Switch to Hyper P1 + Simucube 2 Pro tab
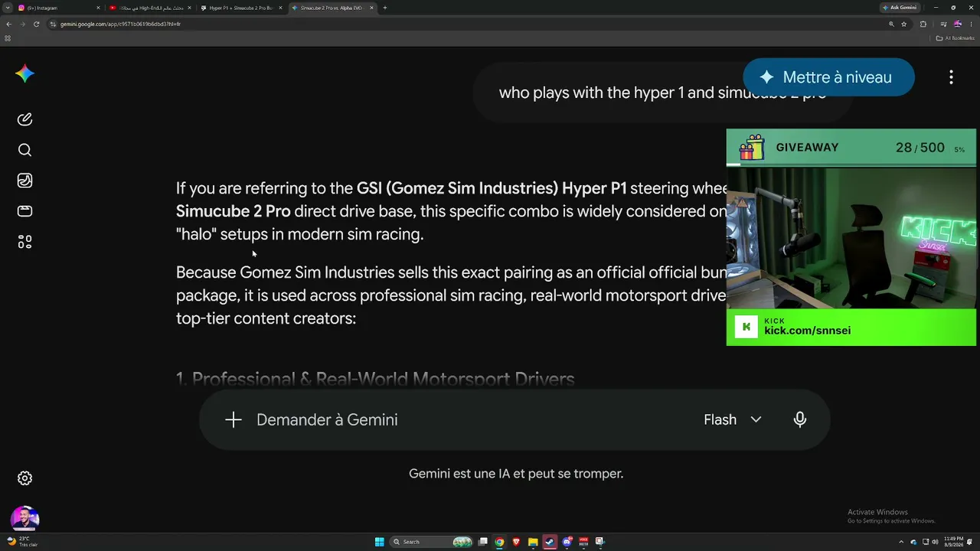Viewport: 980px width, 551px height. coord(240,8)
